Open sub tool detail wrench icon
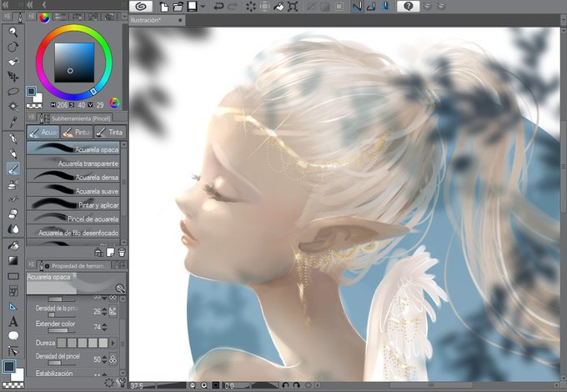This screenshot has height=392, width=567. 122,383
